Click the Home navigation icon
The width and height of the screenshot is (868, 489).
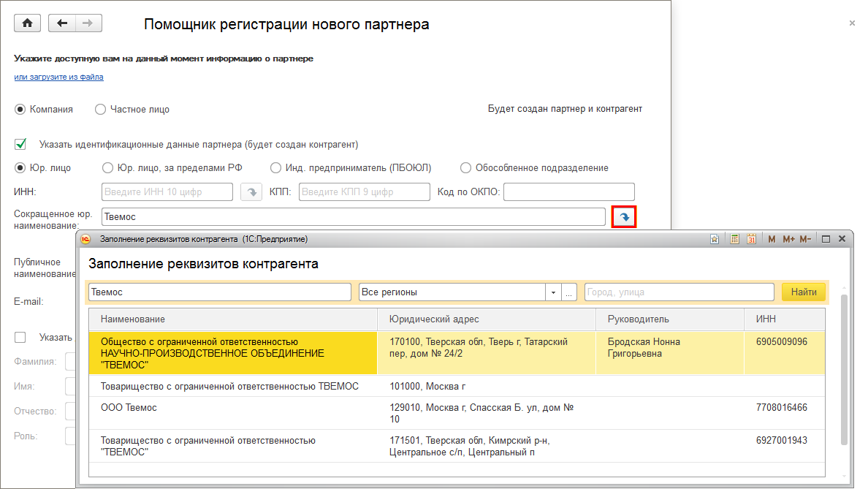[x=27, y=23]
